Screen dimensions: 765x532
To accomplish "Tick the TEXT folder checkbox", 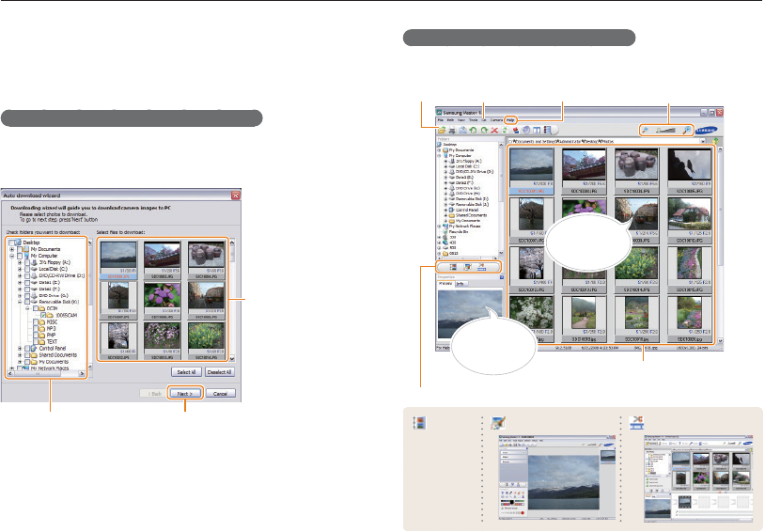I will coord(36,341).
